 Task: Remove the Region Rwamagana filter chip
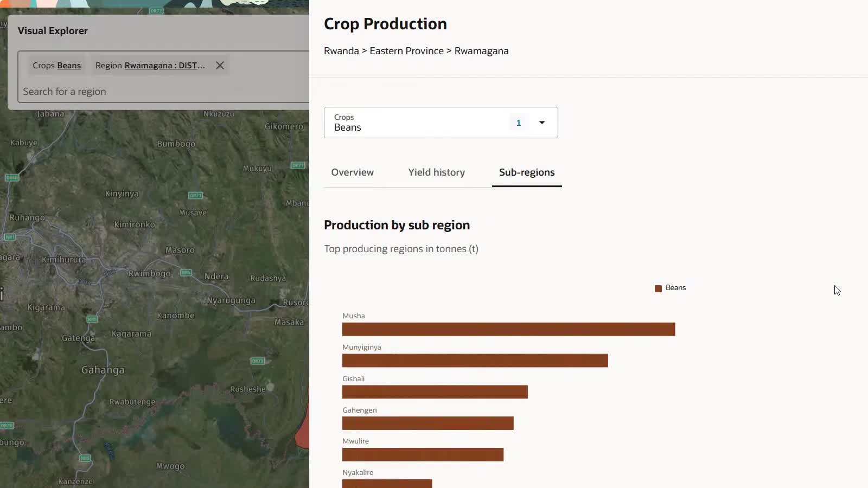[x=220, y=65]
